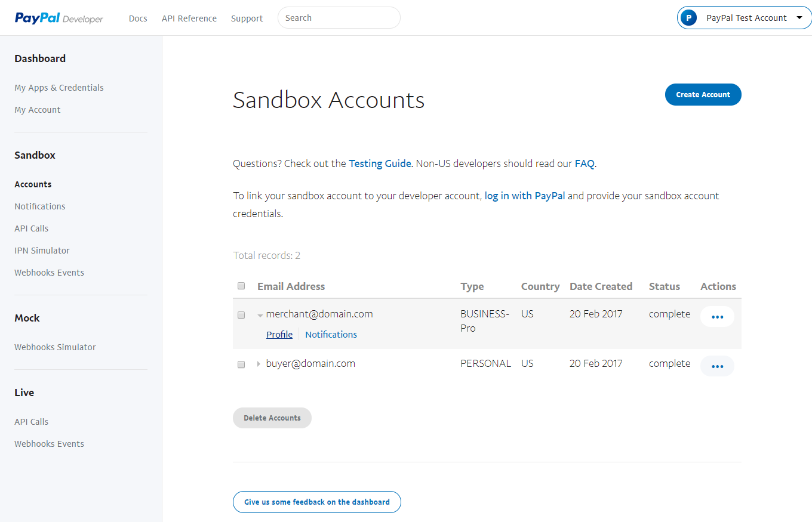The image size is (812, 522).
Task: Open IPN Simulator from the sidebar
Action: point(42,250)
